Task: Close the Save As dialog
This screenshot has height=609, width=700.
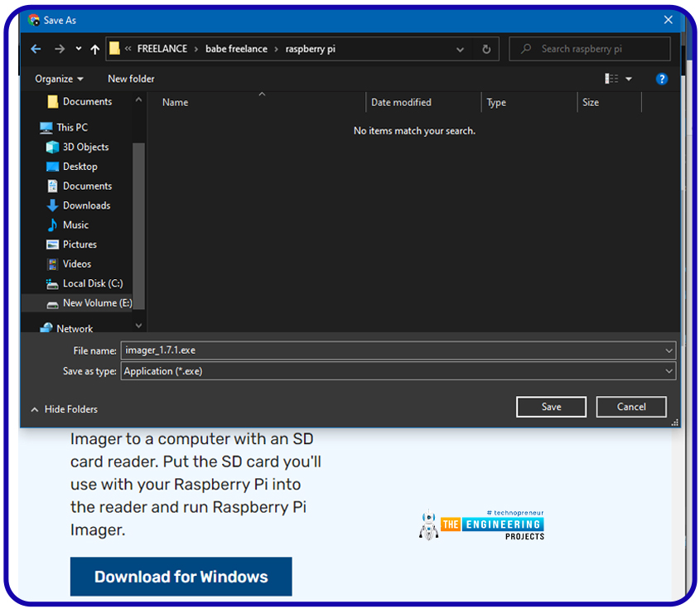Action: 668,20
